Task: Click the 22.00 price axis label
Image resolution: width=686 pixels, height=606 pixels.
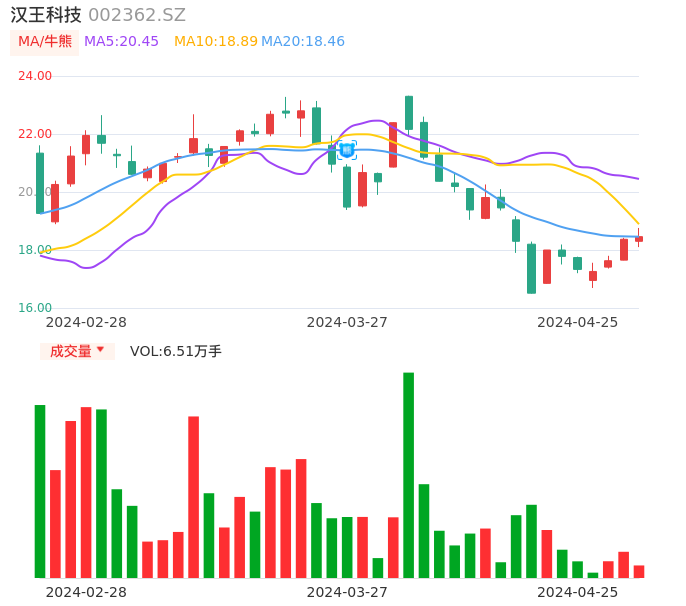Action: [x=35, y=134]
